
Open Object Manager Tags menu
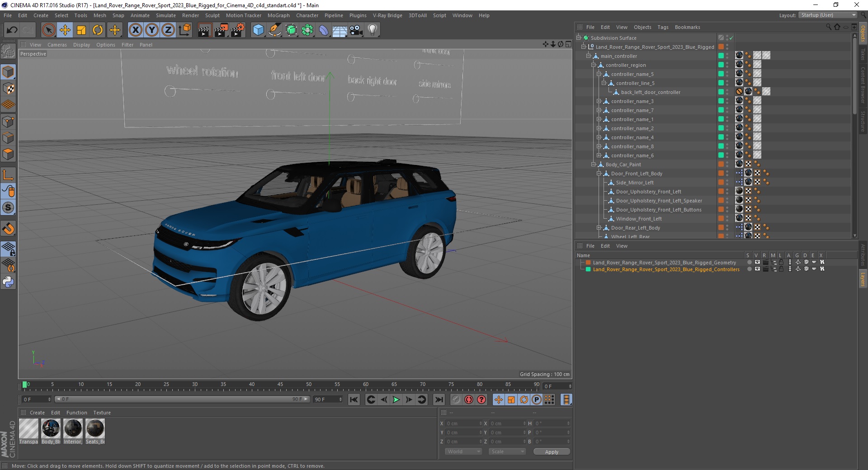coord(663,27)
